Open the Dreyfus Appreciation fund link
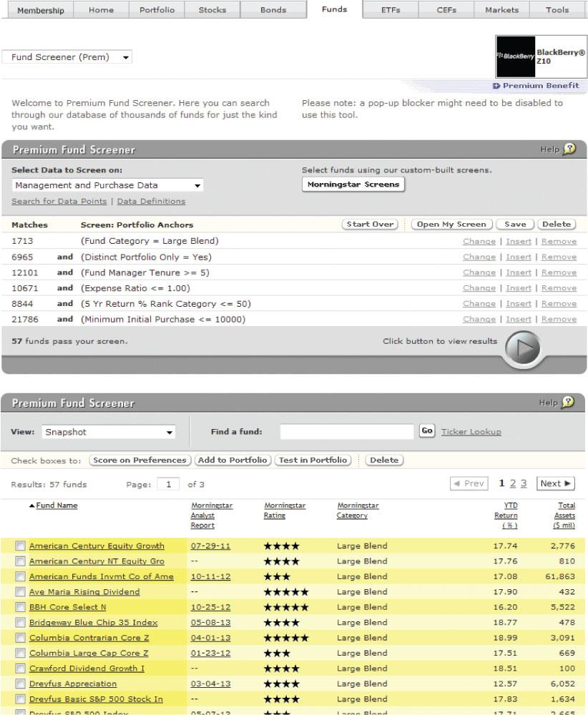588x715 pixels. [73, 684]
